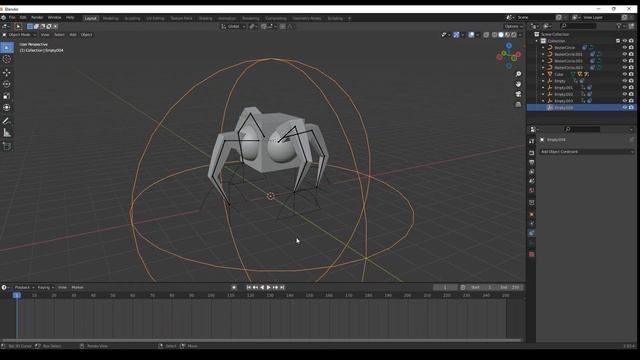Open World properties tab
The height and width of the screenshot is (360, 640).
pyautogui.click(x=531, y=191)
